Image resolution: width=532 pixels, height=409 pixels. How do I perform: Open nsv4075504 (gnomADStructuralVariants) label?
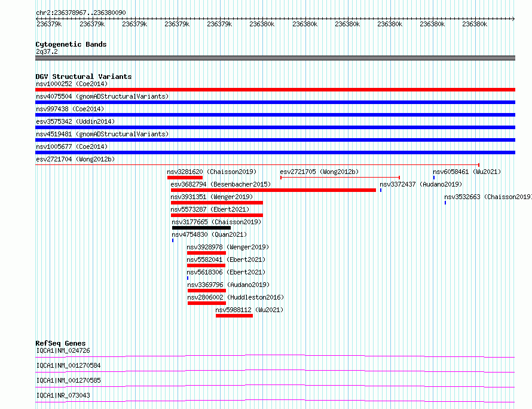[x=102, y=96]
